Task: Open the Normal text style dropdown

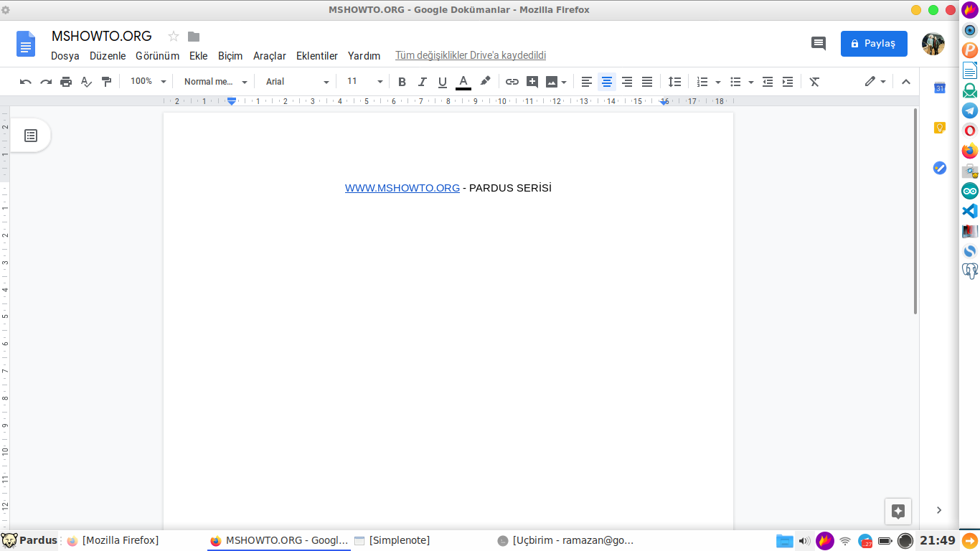Action: pyautogui.click(x=215, y=82)
